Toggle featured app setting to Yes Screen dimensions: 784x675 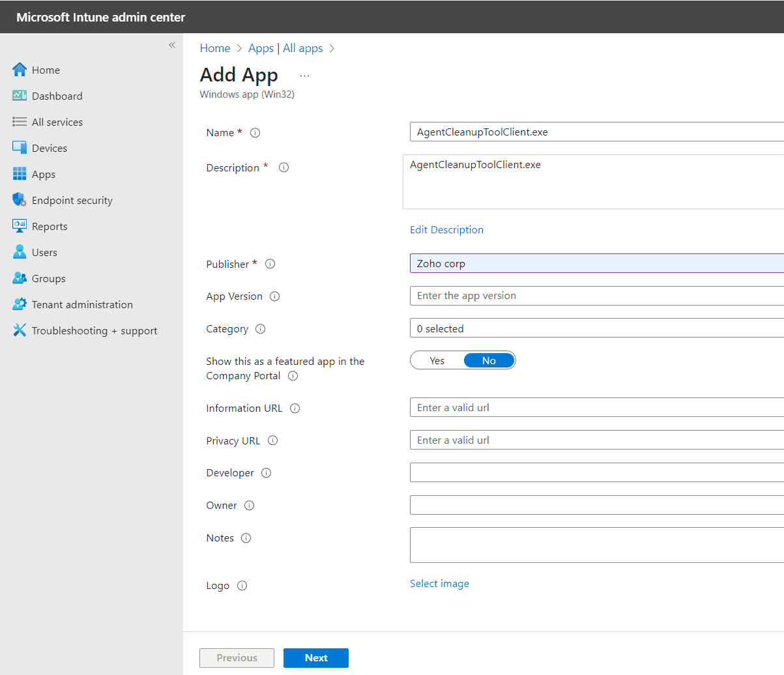(x=437, y=360)
